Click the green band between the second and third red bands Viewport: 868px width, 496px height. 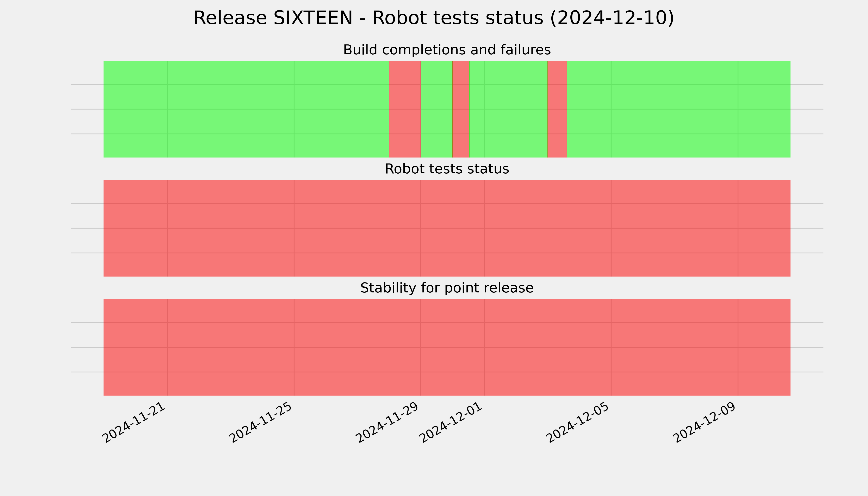click(x=508, y=109)
